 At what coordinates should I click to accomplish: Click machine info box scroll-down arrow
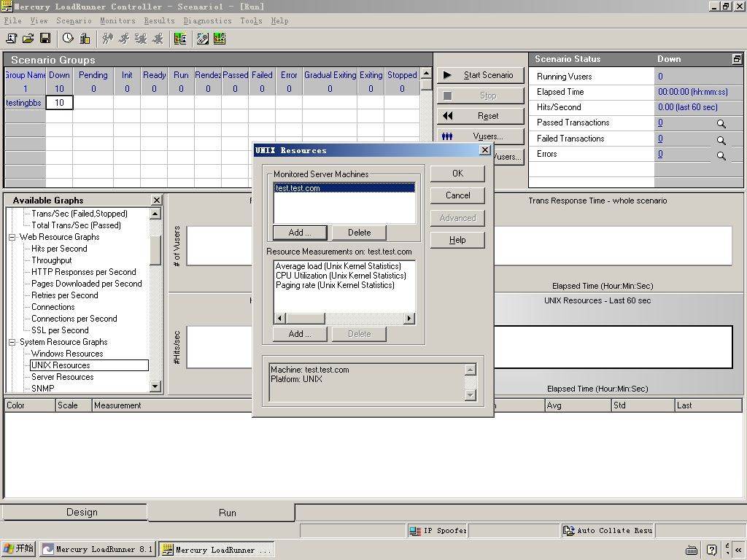[x=471, y=394]
